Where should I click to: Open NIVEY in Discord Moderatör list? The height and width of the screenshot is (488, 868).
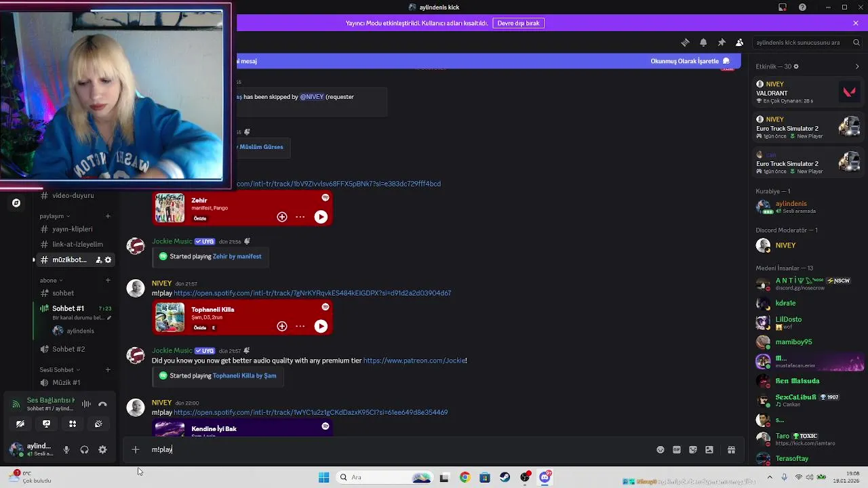808,245
